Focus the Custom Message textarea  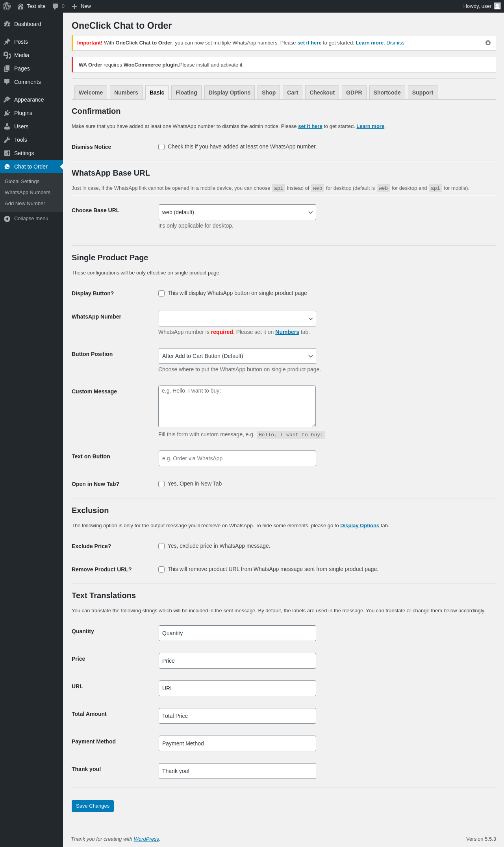(237, 406)
